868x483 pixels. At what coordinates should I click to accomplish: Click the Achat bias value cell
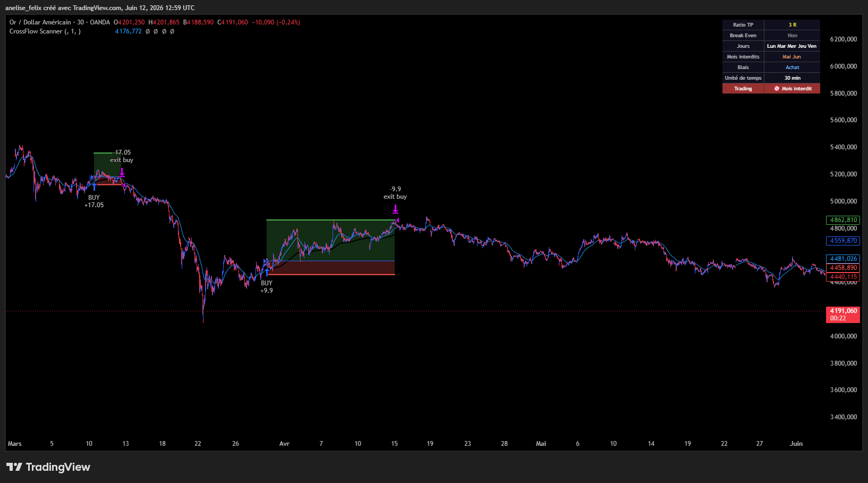coord(792,67)
